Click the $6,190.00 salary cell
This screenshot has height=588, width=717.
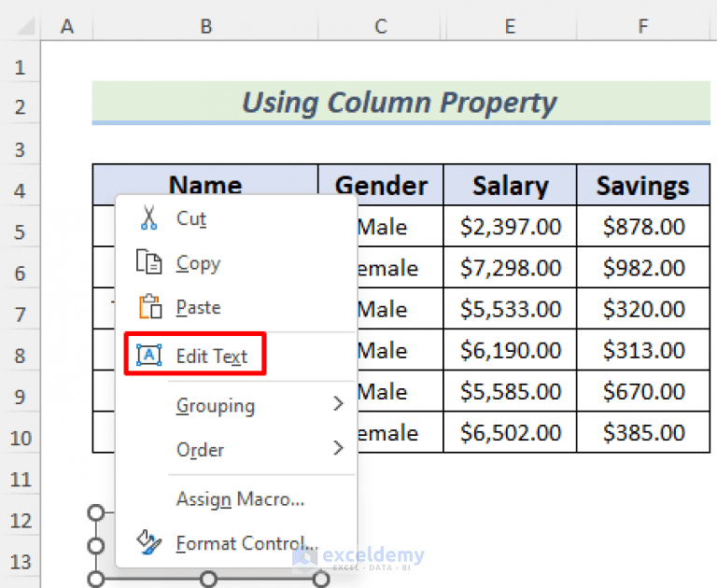tap(510, 350)
